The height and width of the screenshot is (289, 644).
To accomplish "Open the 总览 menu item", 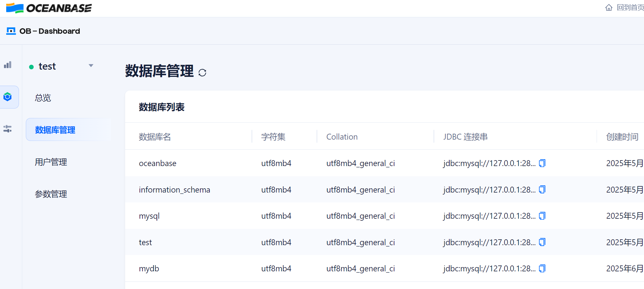I will [43, 98].
